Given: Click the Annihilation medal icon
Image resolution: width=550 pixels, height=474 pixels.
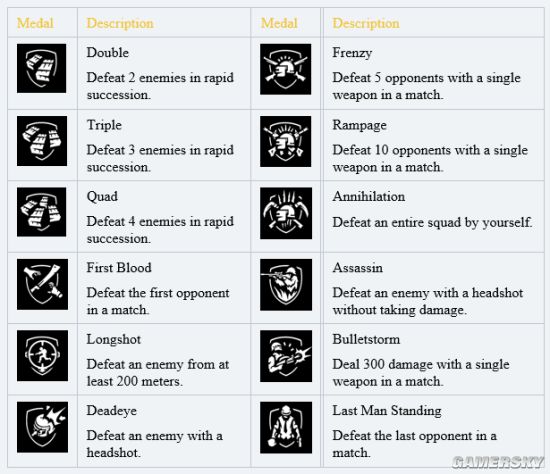Looking at the screenshot, I should (x=286, y=213).
